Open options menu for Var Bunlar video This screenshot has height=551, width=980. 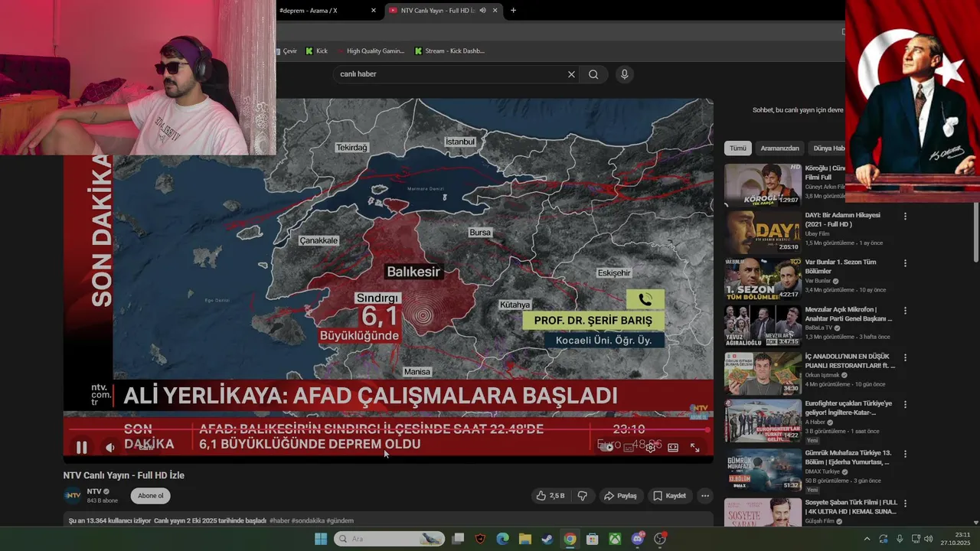[x=905, y=263]
